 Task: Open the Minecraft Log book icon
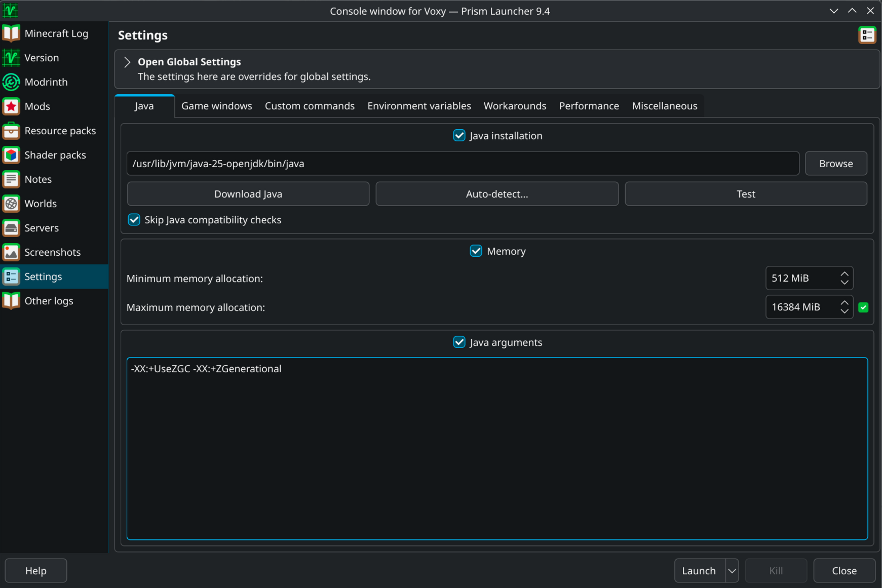(11, 33)
